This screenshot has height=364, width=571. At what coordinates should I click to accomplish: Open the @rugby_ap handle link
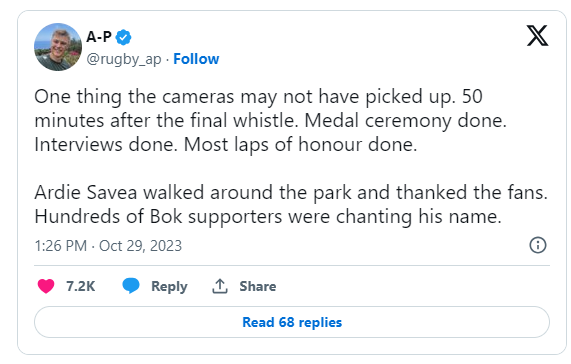[124, 59]
